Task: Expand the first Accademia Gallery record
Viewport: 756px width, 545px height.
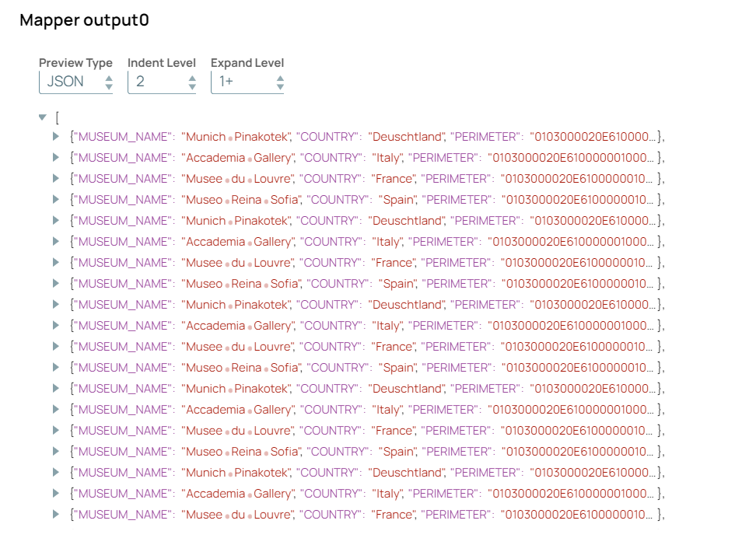Action: tap(54, 158)
